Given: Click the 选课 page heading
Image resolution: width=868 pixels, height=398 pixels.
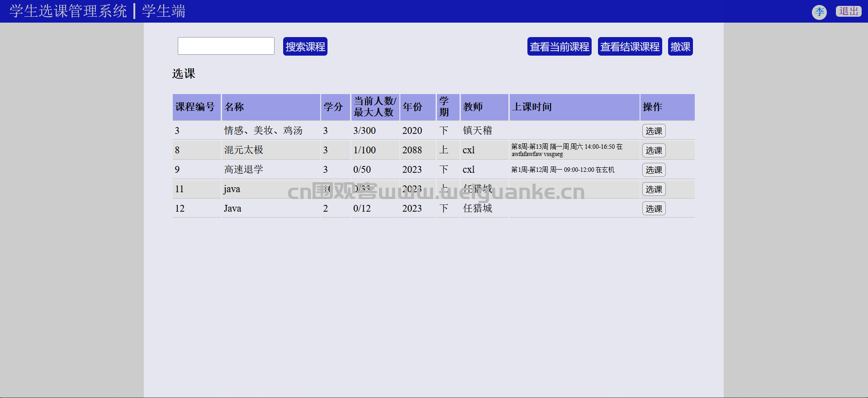Looking at the screenshot, I should (184, 74).
